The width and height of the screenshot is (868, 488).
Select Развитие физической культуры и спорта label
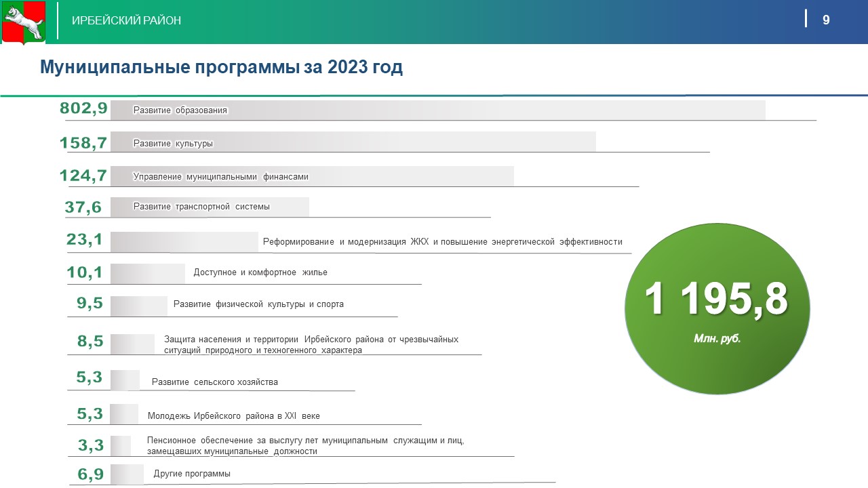coord(258,304)
